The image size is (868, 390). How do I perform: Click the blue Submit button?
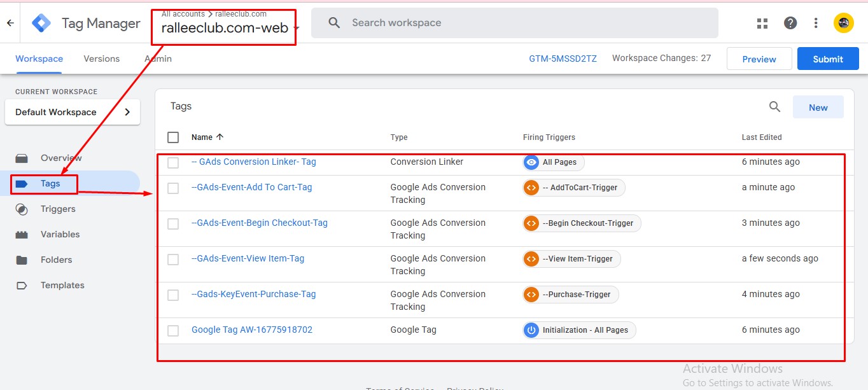(827, 59)
